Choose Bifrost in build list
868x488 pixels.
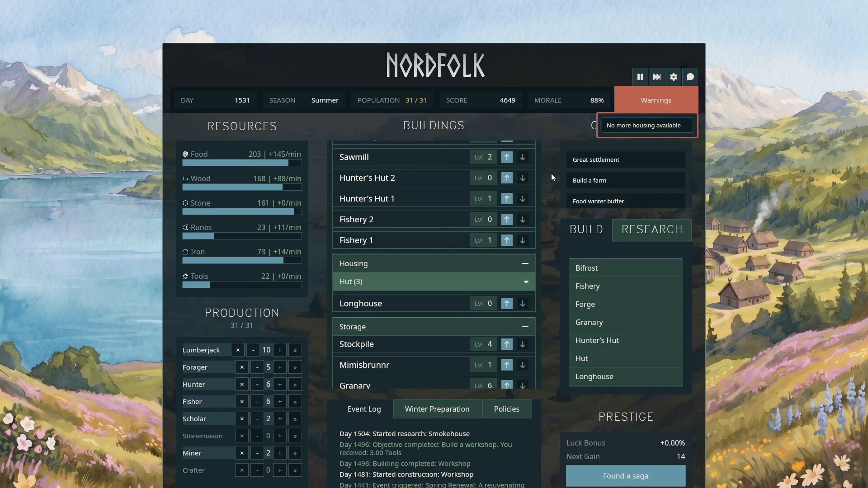[626, 268]
